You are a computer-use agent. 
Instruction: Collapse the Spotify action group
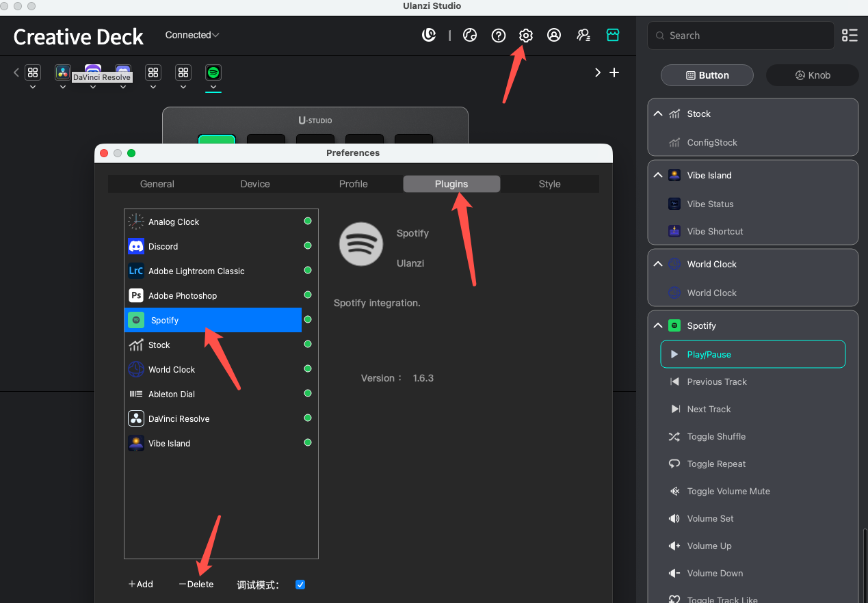[658, 325]
